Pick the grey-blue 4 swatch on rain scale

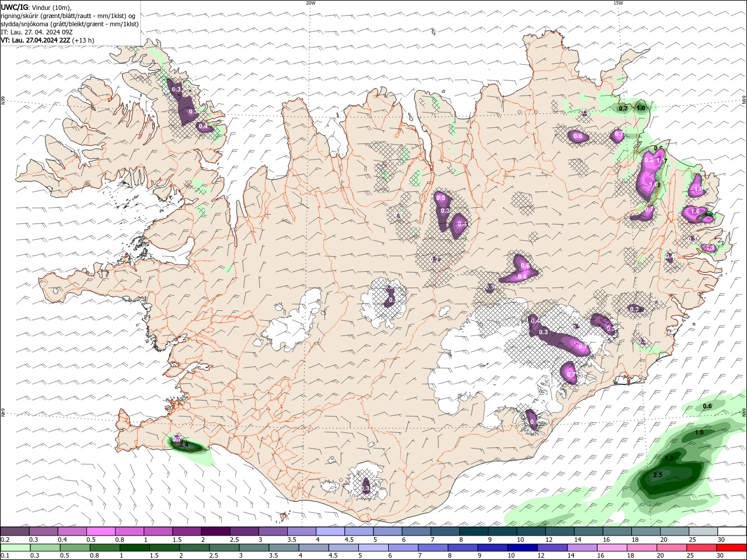point(313,548)
